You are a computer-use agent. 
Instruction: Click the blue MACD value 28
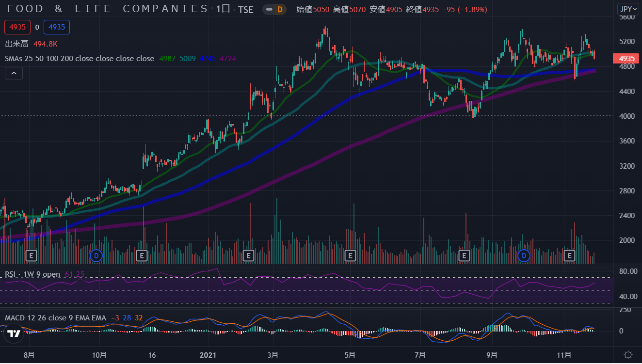tap(127, 318)
